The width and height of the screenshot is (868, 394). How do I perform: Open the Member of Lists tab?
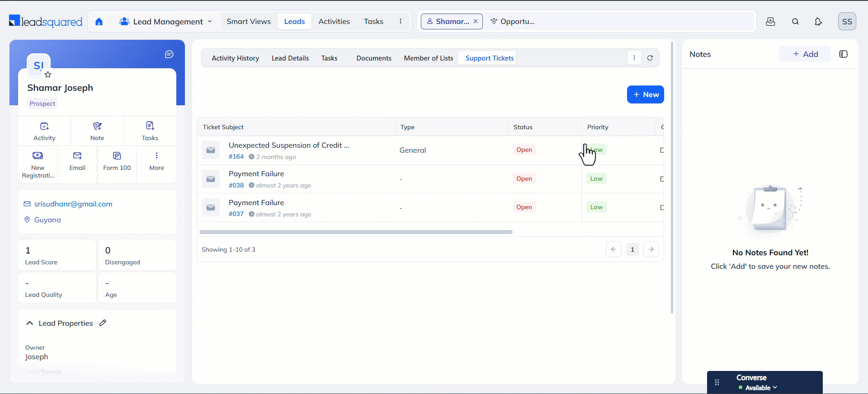coord(429,58)
